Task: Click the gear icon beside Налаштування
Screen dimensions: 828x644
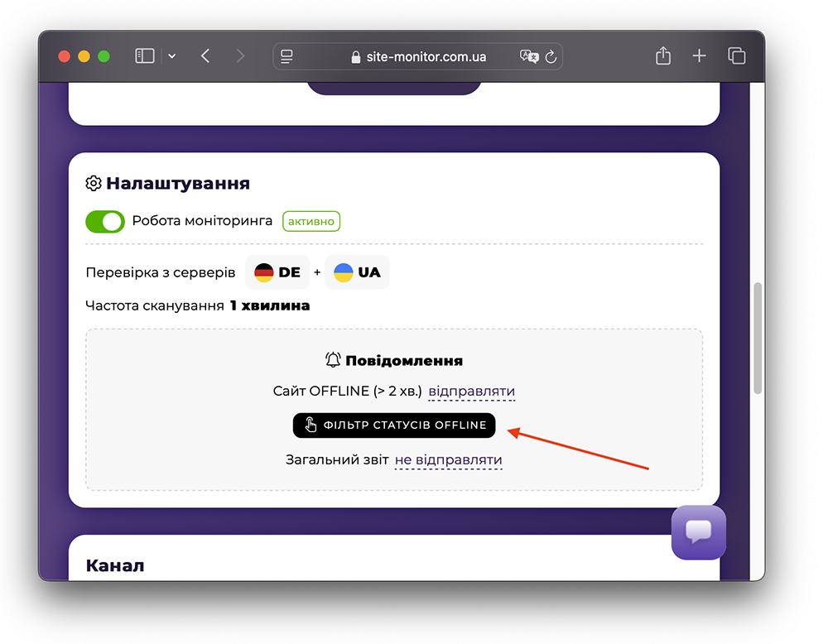Action: [94, 183]
